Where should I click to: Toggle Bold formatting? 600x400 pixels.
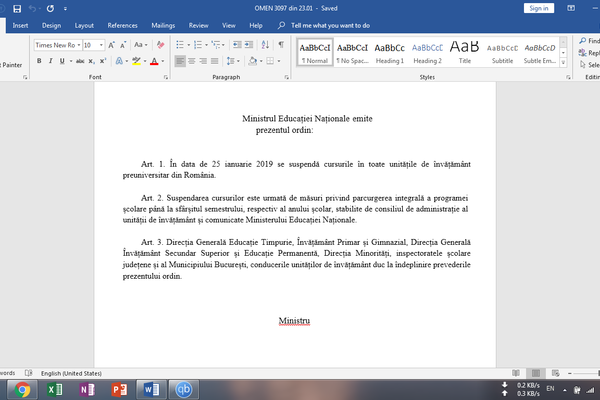(x=39, y=61)
